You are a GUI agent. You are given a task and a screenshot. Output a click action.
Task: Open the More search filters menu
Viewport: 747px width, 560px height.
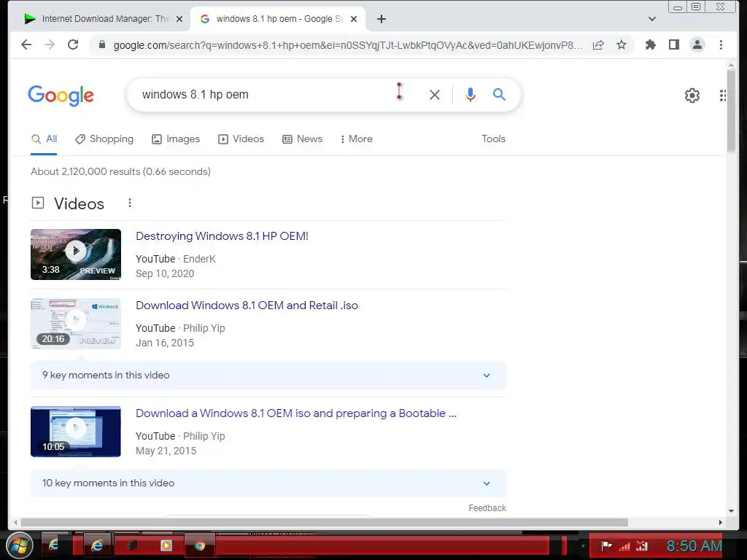point(356,139)
